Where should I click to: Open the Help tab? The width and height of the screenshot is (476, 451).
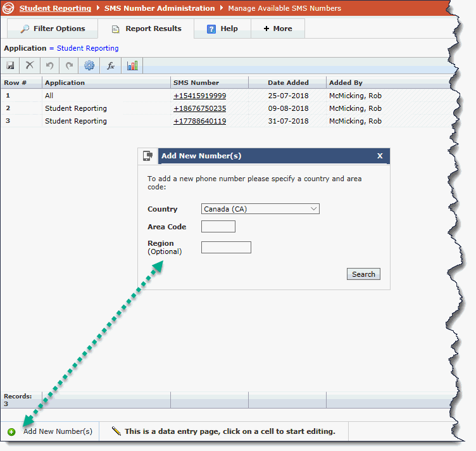pos(222,29)
